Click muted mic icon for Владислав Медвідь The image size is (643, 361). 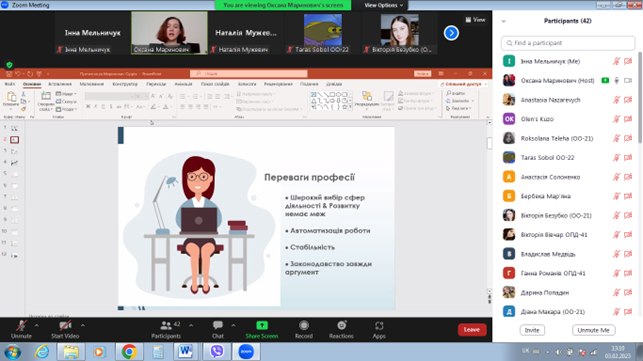pos(616,254)
